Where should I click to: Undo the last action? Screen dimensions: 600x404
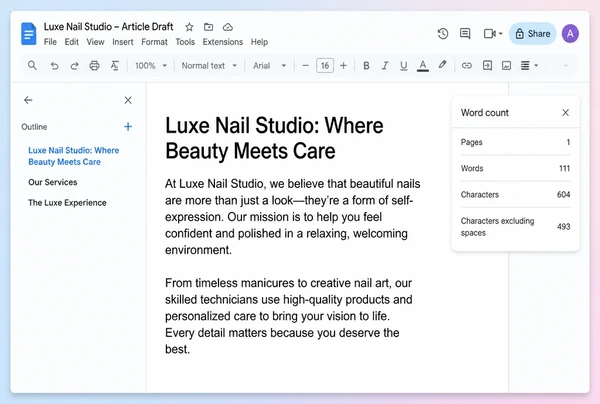54,66
